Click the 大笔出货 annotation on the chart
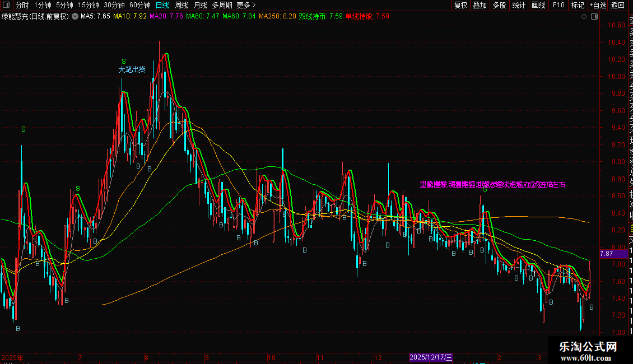This screenshot has height=364, width=633. coord(132,70)
